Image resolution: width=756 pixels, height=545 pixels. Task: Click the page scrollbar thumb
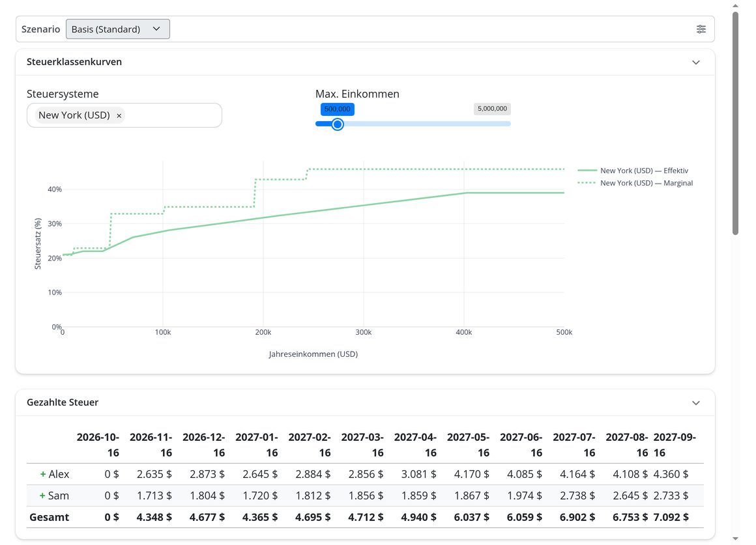pos(735,123)
